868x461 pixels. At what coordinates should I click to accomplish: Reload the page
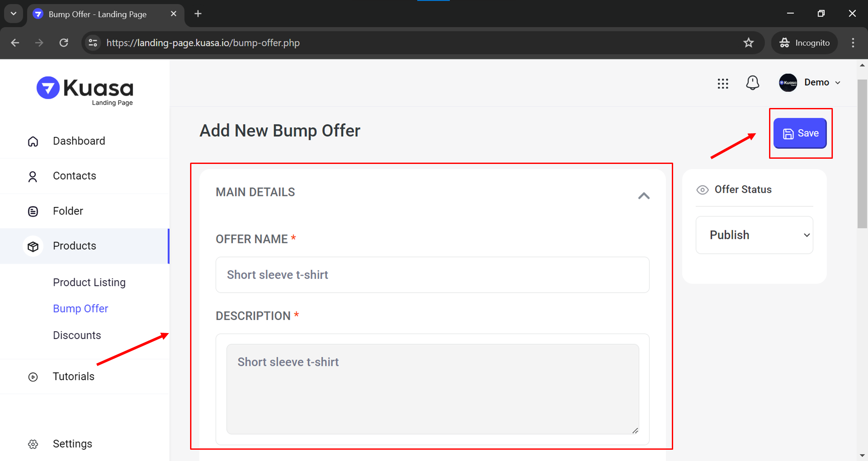[64, 43]
